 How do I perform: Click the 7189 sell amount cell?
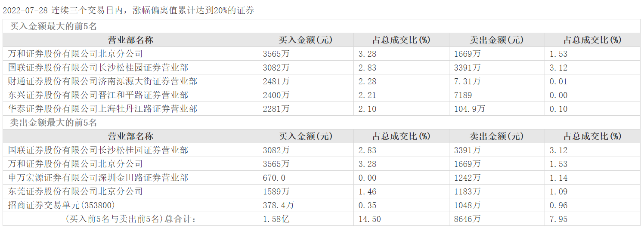463,95
